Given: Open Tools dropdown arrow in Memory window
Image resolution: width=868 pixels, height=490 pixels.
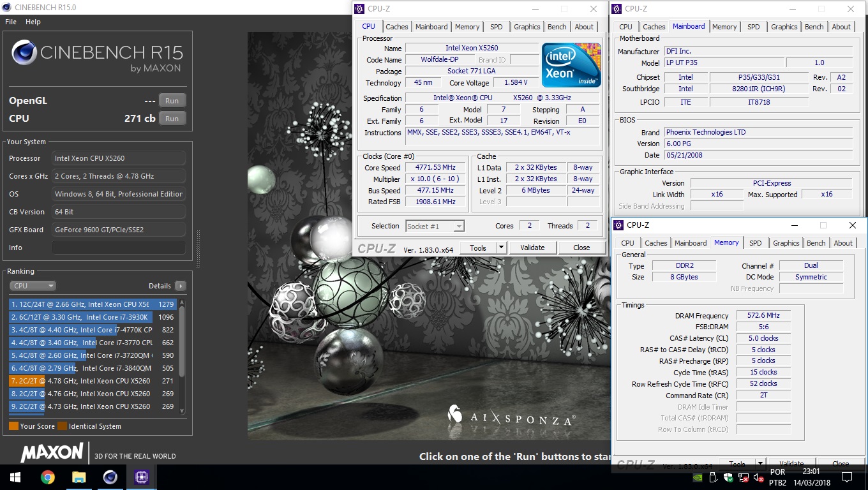Looking at the screenshot, I should pos(760,464).
